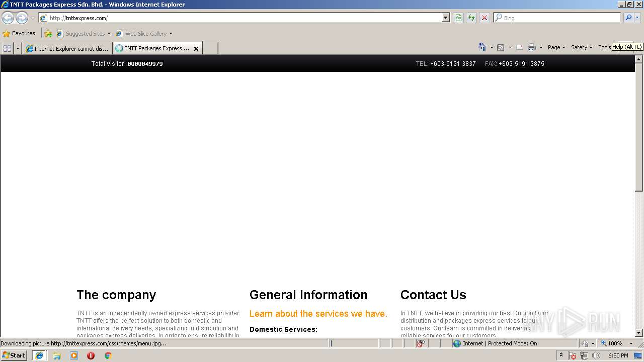Open Suggested Sites dropdown
The width and height of the screenshot is (644, 362).
click(84, 34)
